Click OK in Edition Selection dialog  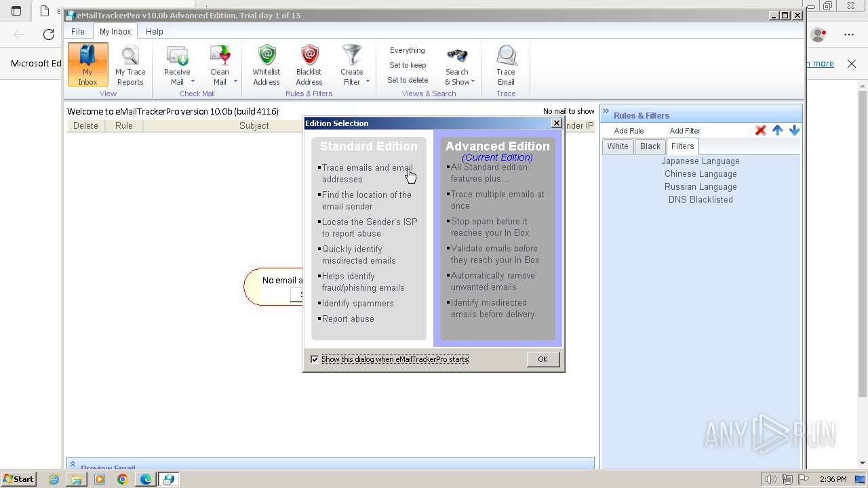tap(542, 359)
